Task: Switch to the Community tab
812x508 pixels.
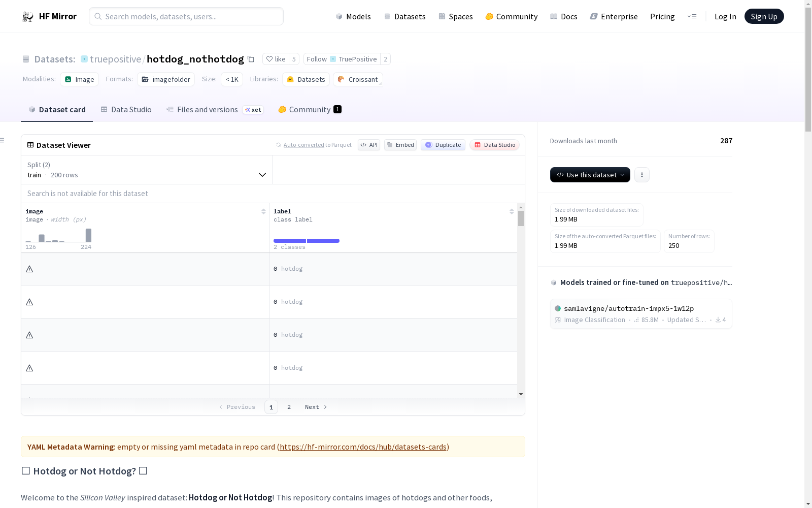Action: pyautogui.click(x=310, y=110)
